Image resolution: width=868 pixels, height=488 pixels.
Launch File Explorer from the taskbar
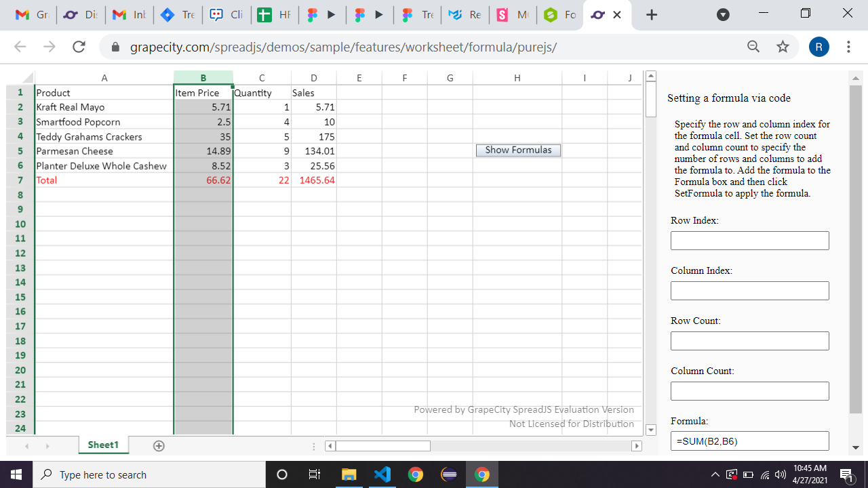tap(349, 474)
